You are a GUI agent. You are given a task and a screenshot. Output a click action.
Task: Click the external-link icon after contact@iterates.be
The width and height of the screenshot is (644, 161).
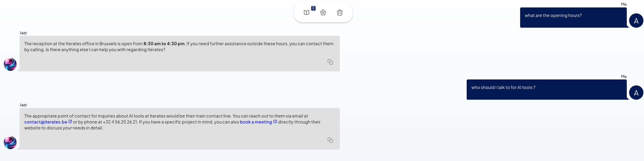pos(70,121)
